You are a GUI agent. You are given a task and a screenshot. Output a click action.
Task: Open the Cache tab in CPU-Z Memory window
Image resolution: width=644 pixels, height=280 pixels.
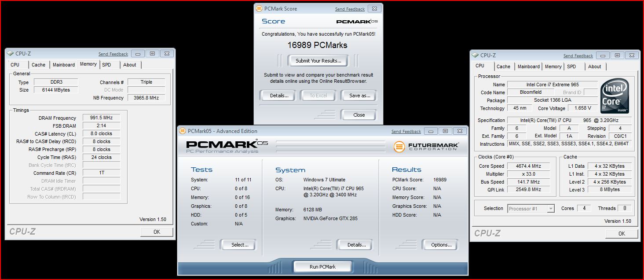pyautogui.click(x=38, y=65)
